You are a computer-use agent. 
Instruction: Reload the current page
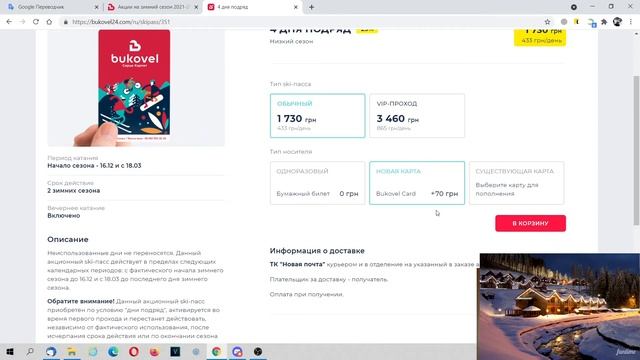click(x=36, y=22)
